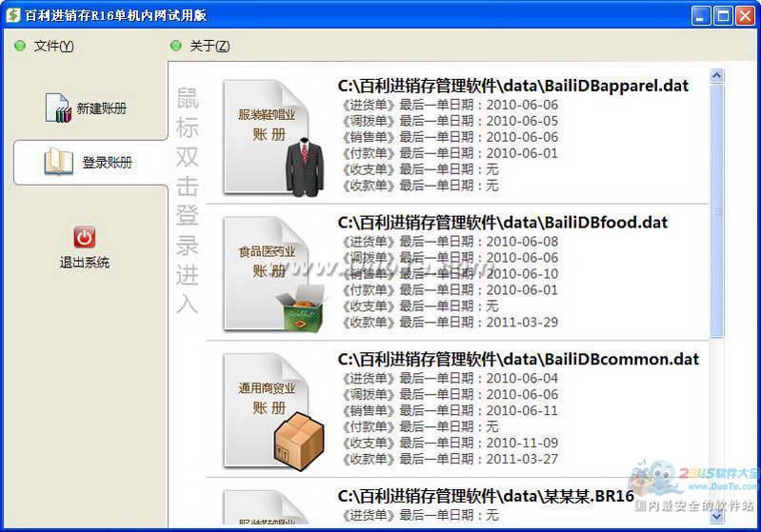Click 销售单 date 2010-06-11 in common entry
This screenshot has height=532, width=761.
(522, 410)
